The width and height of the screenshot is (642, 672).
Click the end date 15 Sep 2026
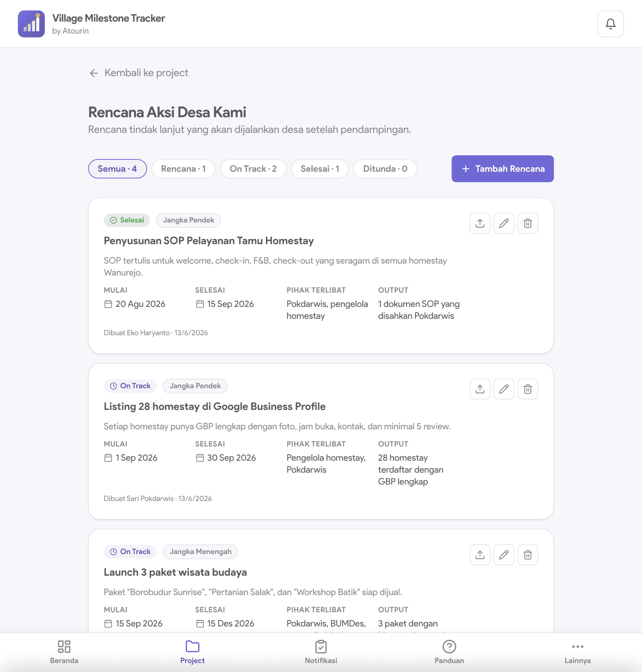(x=225, y=304)
